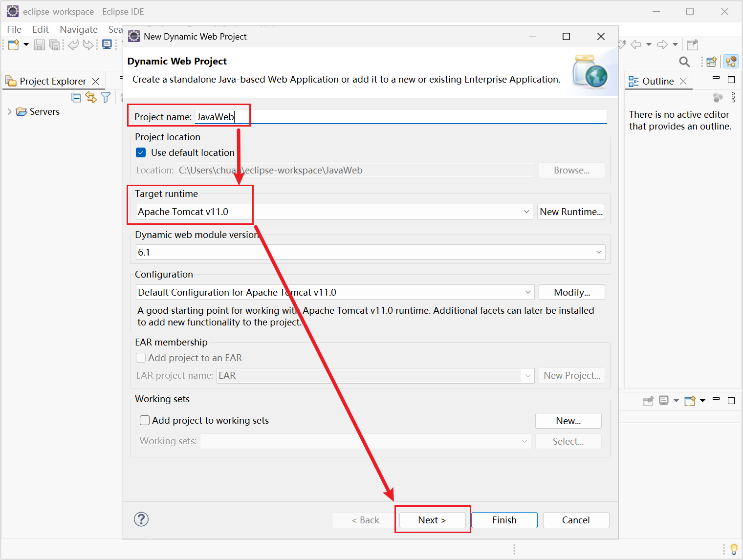
Task: Uncheck the Use default location checkbox
Action: 141,152
